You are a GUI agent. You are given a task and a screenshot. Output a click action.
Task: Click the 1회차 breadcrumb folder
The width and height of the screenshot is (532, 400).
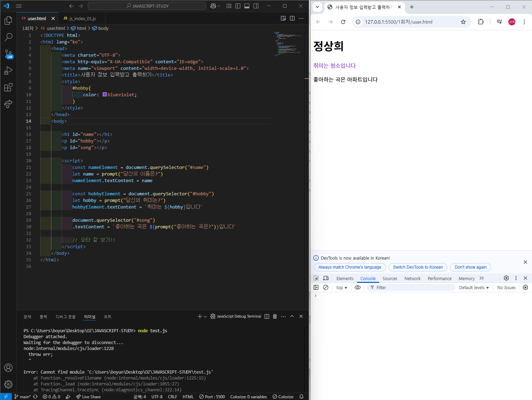tap(28, 28)
